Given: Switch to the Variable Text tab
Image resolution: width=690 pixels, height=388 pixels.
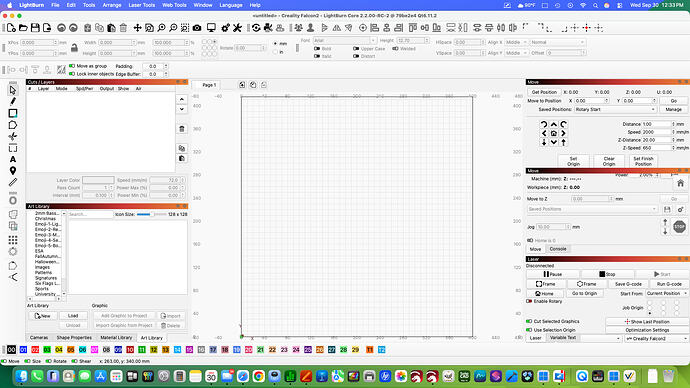Looking at the screenshot, I should 562,337.
